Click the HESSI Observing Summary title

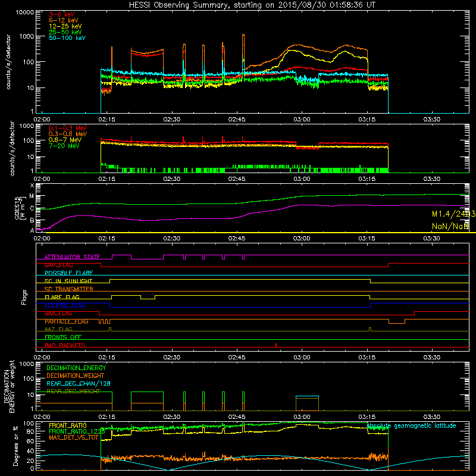(252, 5)
